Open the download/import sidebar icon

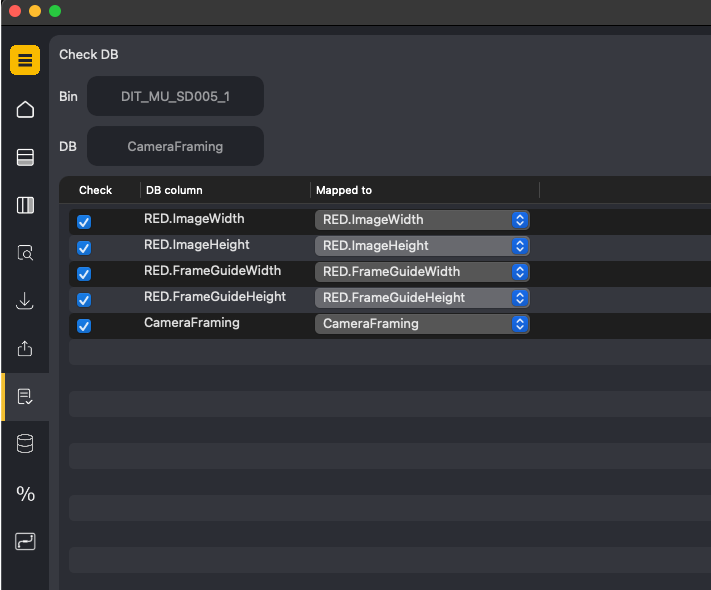(25, 301)
